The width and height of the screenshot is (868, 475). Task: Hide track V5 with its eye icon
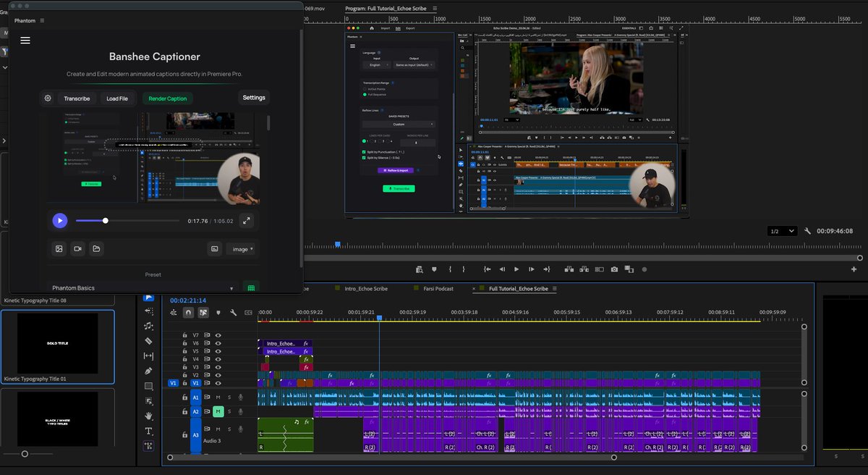(218, 351)
